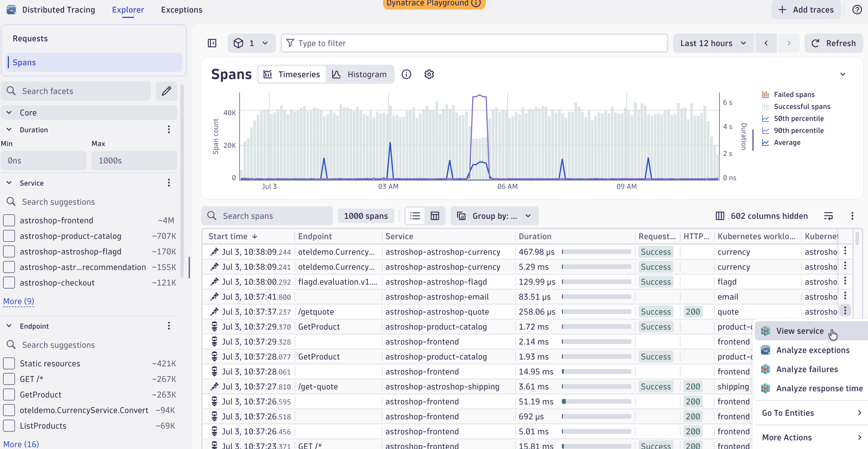The width and height of the screenshot is (868, 449).
Task: Open Endpoint facet options menu
Action: [169, 326]
